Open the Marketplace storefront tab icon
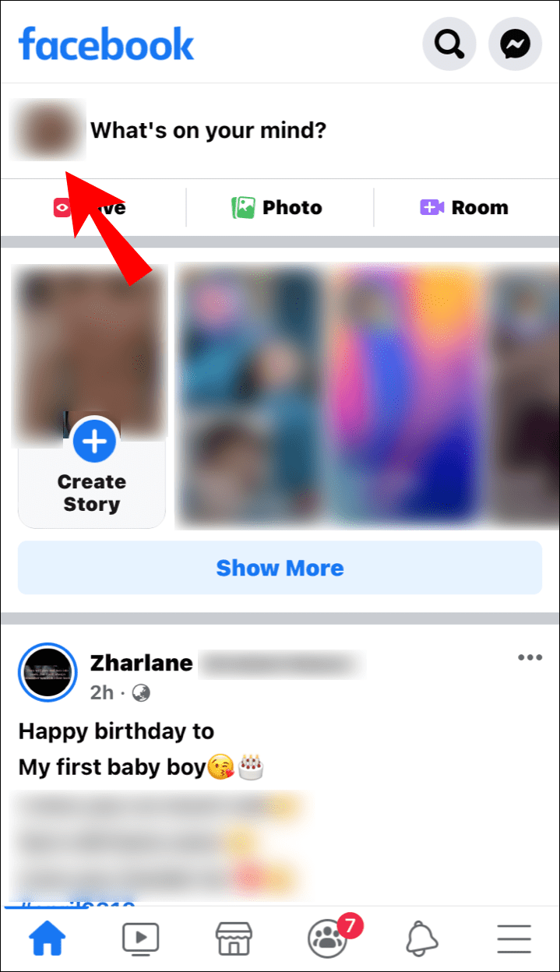This screenshot has height=972, width=560. [234, 938]
